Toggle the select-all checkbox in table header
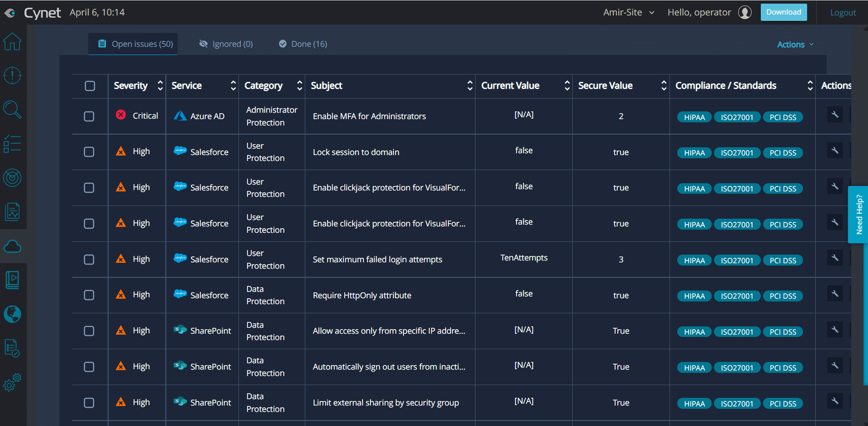The height and width of the screenshot is (426, 868). point(90,86)
